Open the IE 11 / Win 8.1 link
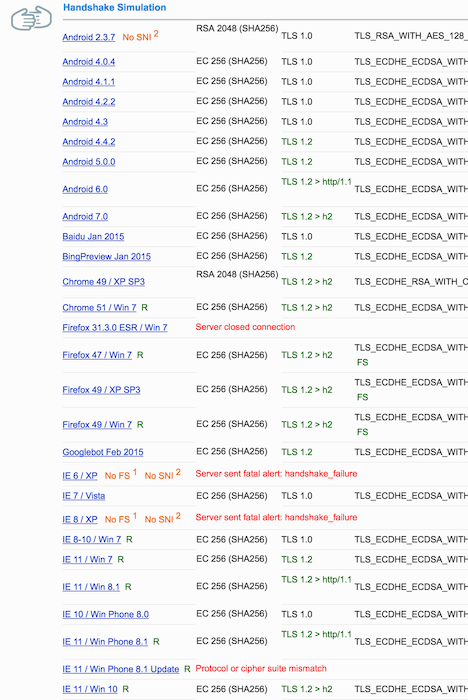The image size is (468, 700). (x=91, y=587)
